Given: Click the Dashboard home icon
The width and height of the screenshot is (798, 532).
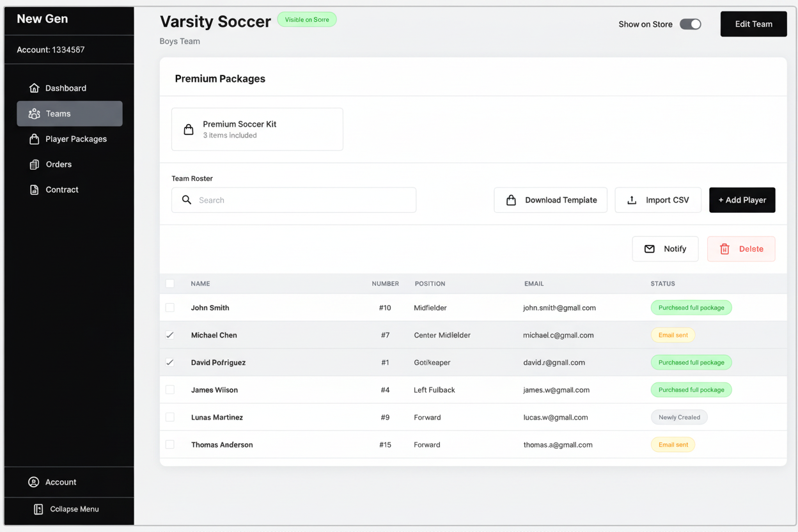Looking at the screenshot, I should [x=35, y=88].
